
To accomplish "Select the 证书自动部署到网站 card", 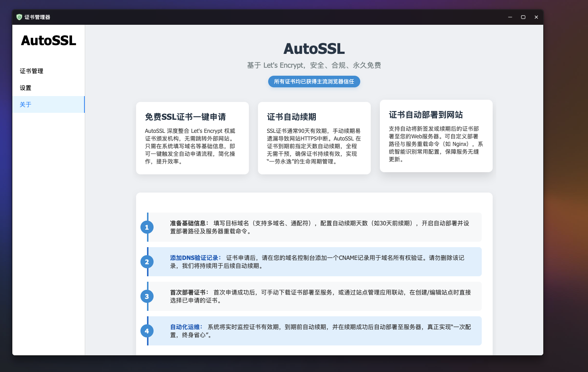I will tap(436, 136).
